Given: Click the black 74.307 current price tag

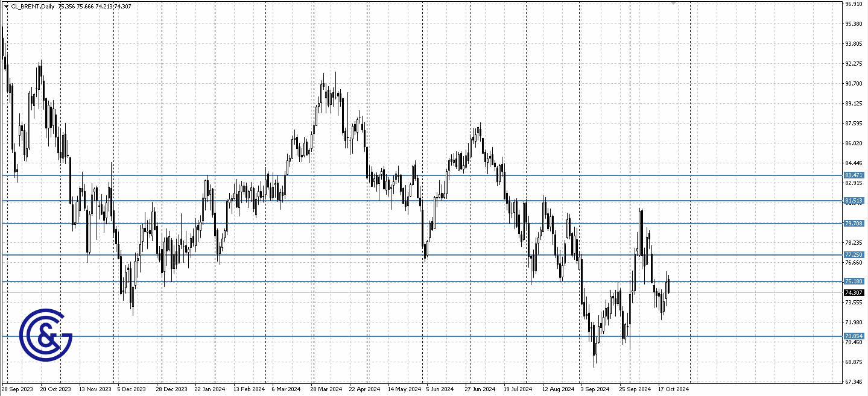Looking at the screenshot, I should click(x=853, y=292).
